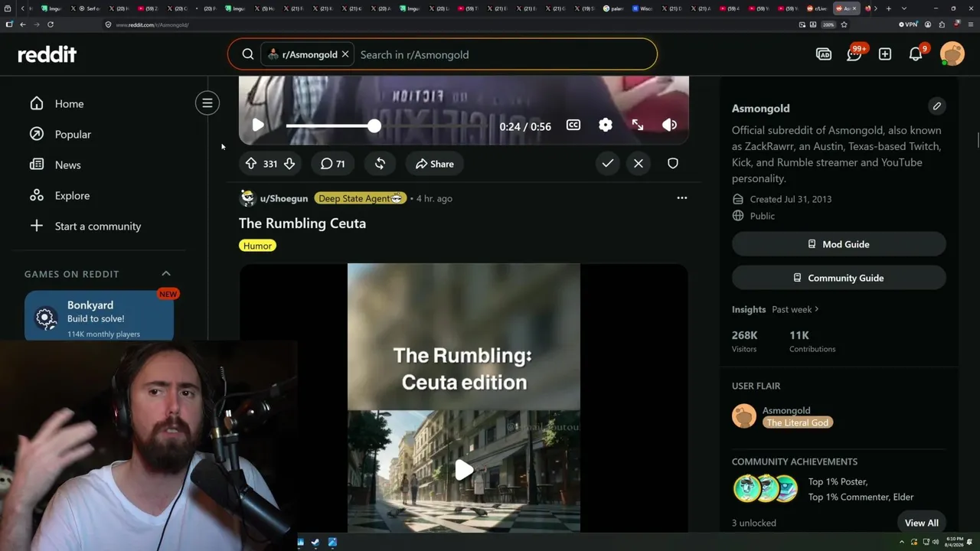Go back in the browser

click(x=23, y=24)
